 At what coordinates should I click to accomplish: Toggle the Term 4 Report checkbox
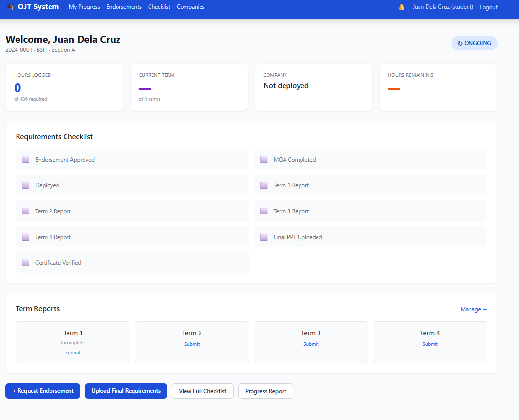pyautogui.click(x=25, y=237)
